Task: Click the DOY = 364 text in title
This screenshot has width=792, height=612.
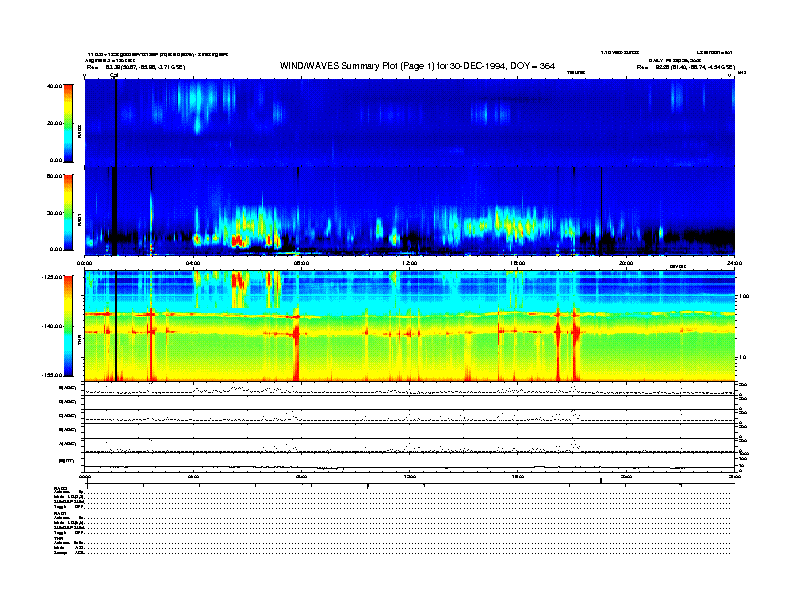Action: [533, 66]
